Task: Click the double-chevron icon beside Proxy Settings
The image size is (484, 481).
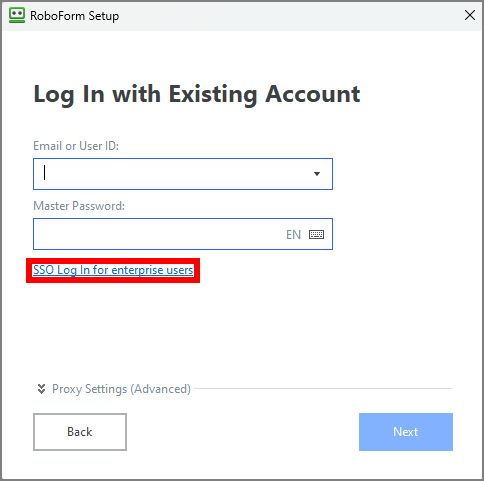Action: (41, 389)
